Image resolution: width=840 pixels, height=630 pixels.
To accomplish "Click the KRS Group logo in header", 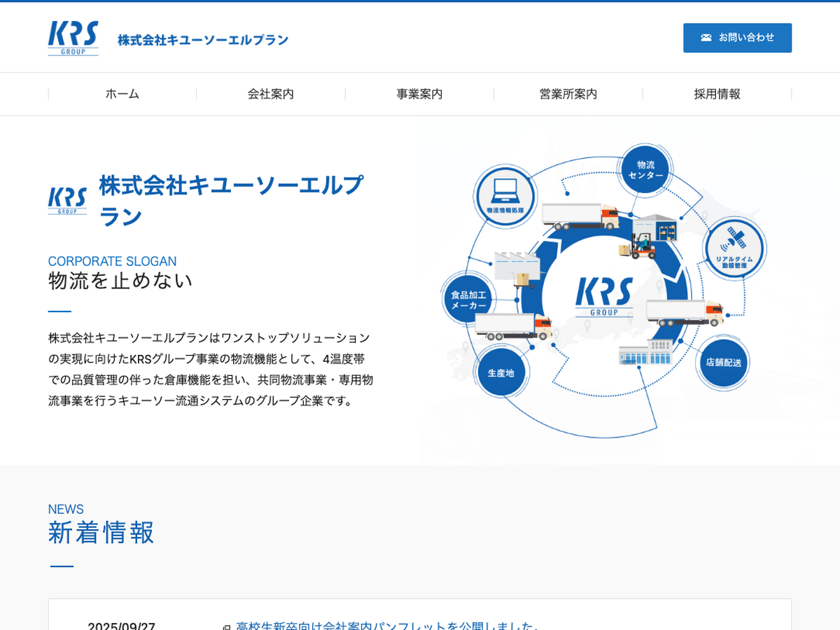I will tap(73, 38).
